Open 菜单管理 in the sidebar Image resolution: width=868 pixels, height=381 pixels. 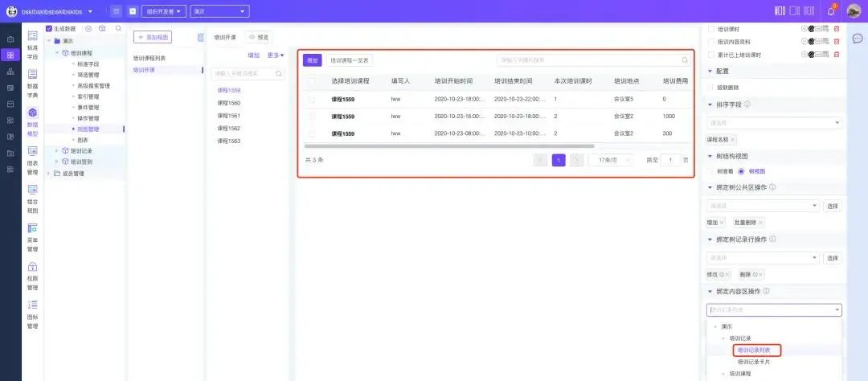[33, 236]
